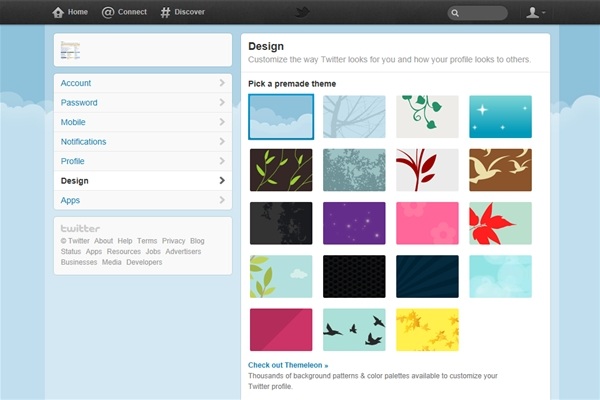The image size is (600, 400).
Task: Click the Resources footer link
Action: point(124,251)
